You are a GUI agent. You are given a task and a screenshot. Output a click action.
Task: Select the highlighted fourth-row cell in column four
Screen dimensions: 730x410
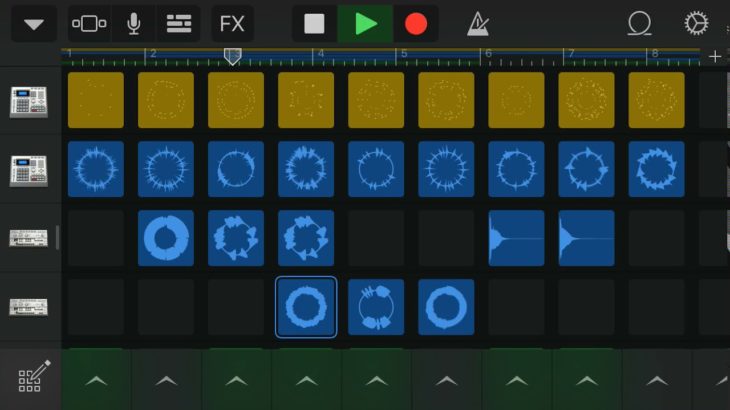coord(306,307)
